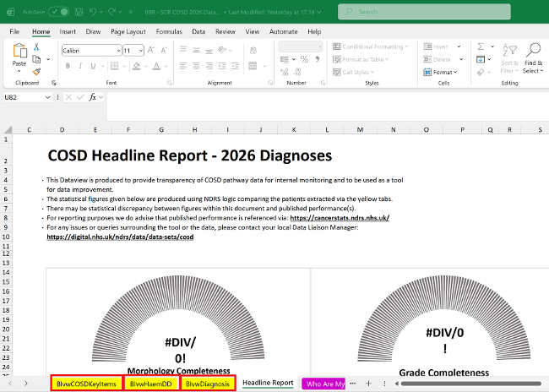Add a new sheet with plus button
Viewport: 549px width, 392px height.
pos(368,384)
